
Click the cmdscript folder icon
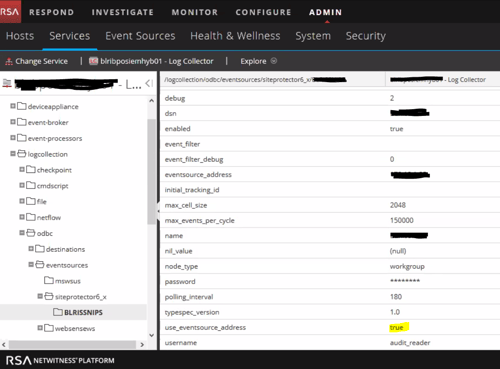[x=31, y=185]
